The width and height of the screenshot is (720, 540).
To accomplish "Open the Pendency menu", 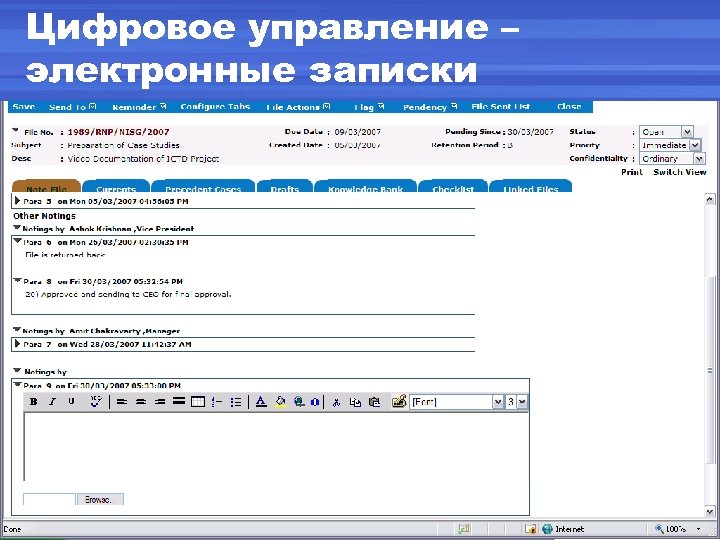I will click(430, 107).
